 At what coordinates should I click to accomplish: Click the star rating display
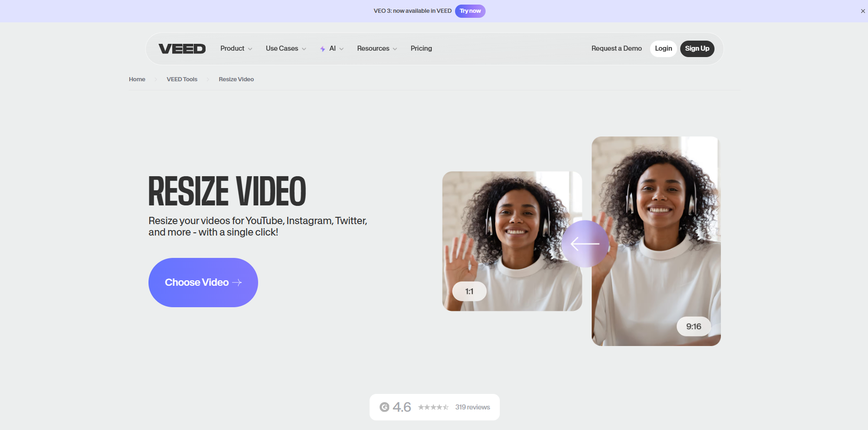pyautogui.click(x=433, y=407)
